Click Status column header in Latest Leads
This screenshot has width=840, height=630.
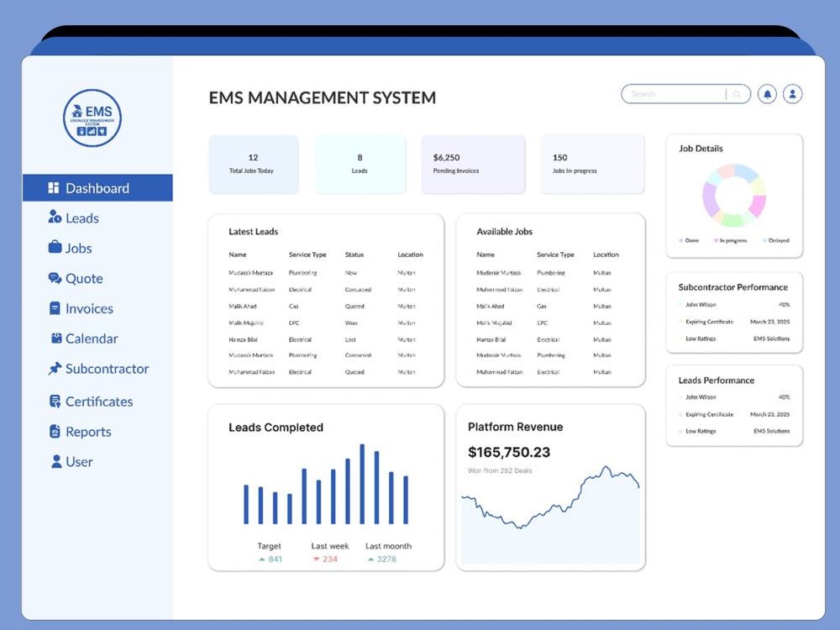click(x=354, y=255)
